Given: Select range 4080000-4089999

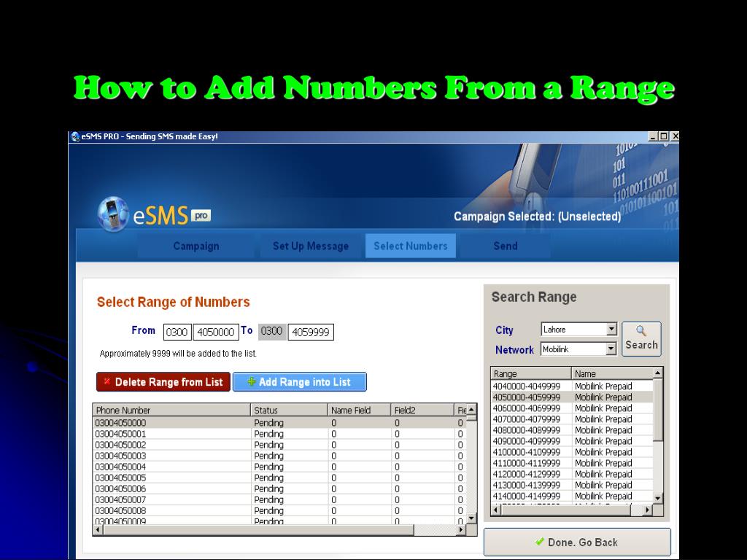Looking at the screenshot, I should [x=572, y=430].
